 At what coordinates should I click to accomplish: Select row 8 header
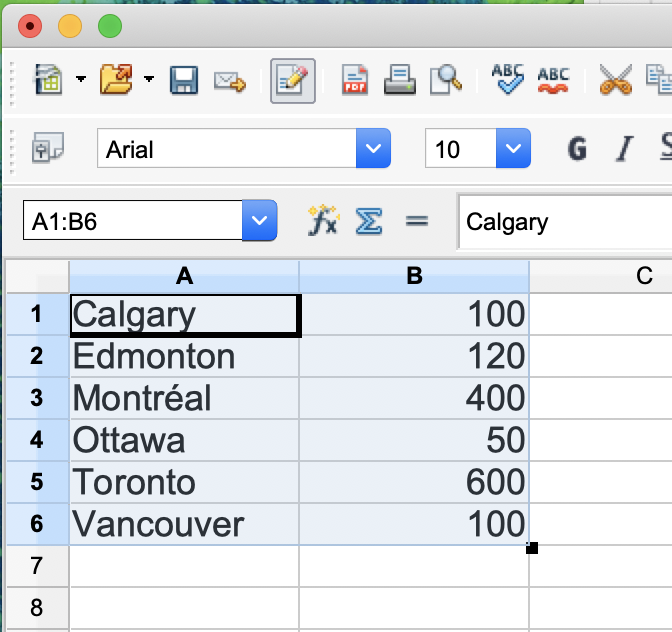(x=37, y=608)
